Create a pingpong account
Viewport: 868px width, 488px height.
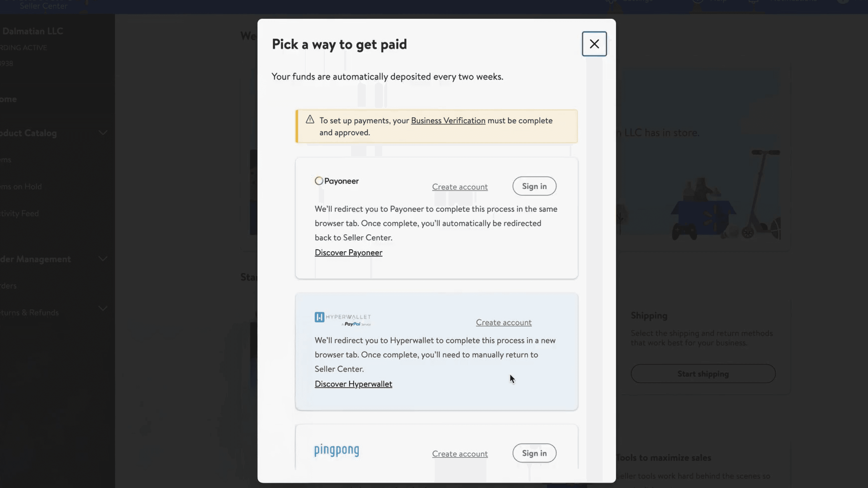tap(460, 454)
